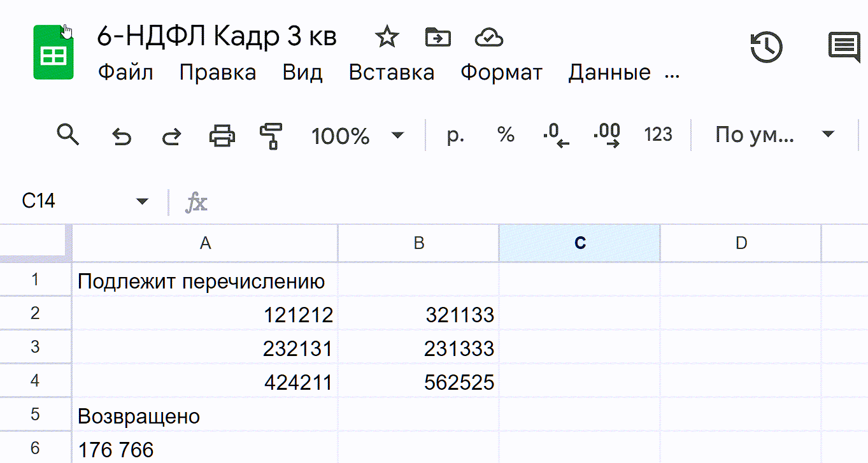Apply currency format р. button
The height and width of the screenshot is (463, 868).
click(455, 135)
